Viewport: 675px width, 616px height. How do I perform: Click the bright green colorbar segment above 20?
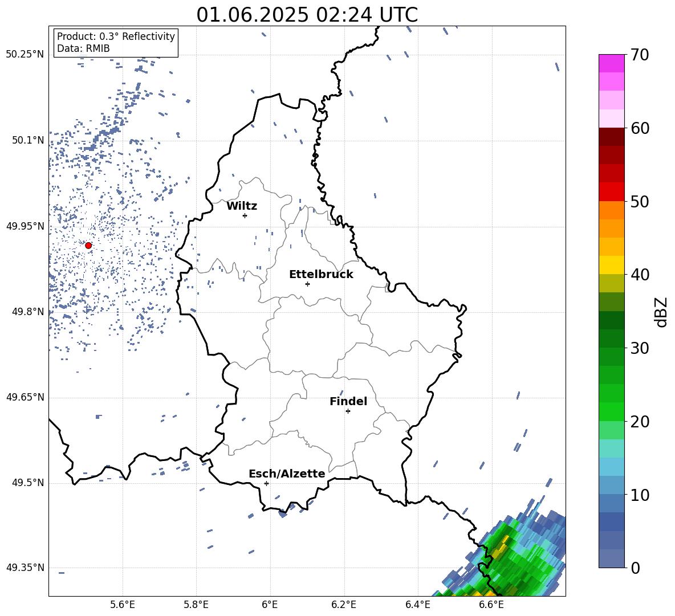(611, 412)
